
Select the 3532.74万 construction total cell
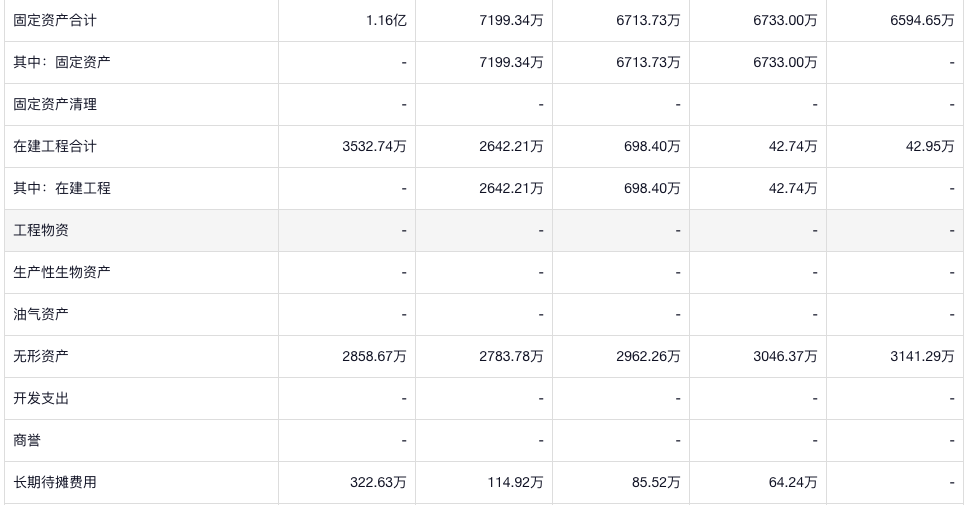pyautogui.click(x=374, y=146)
